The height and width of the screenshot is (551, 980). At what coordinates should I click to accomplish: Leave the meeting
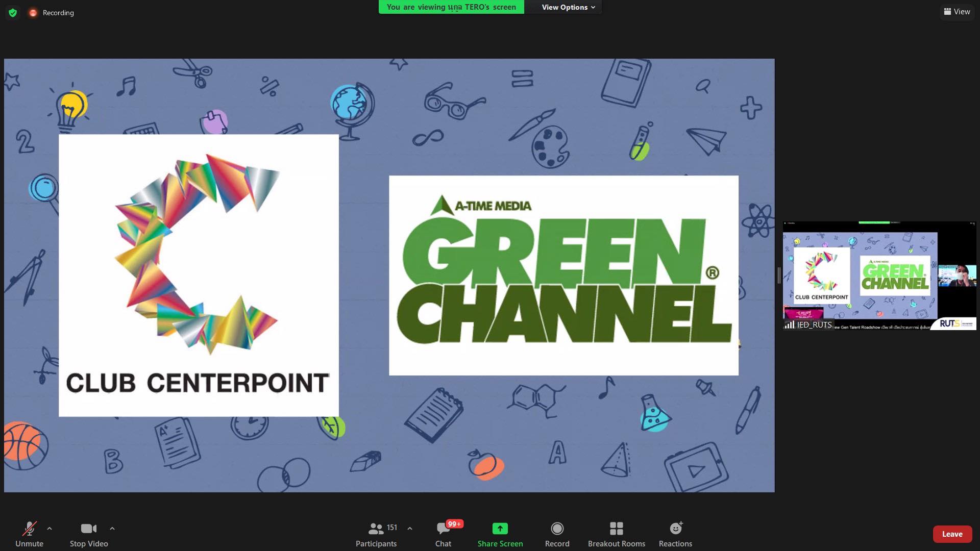pos(952,534)
